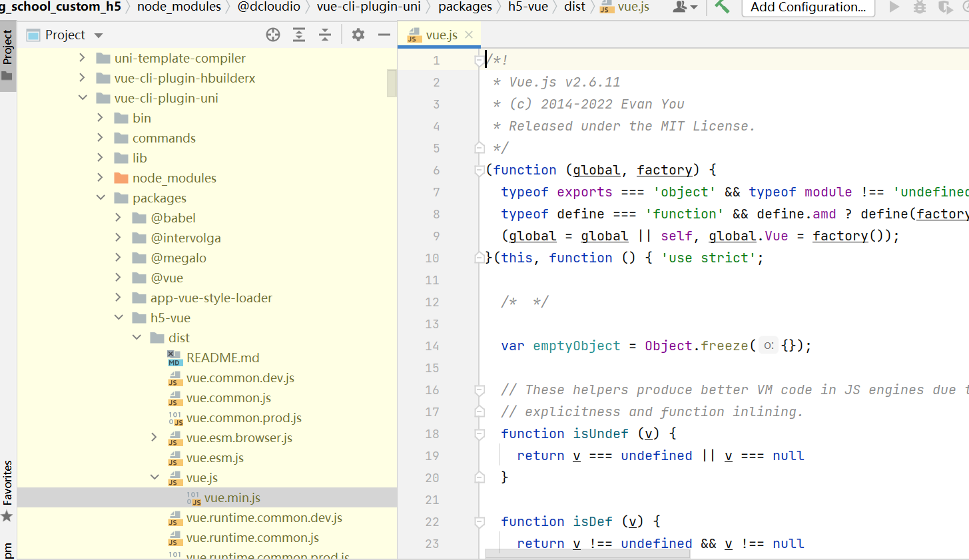Click @dcloudio in the breadcrumb path
The width and height of the screenshot is (969, 560).
tap(269, 7)
